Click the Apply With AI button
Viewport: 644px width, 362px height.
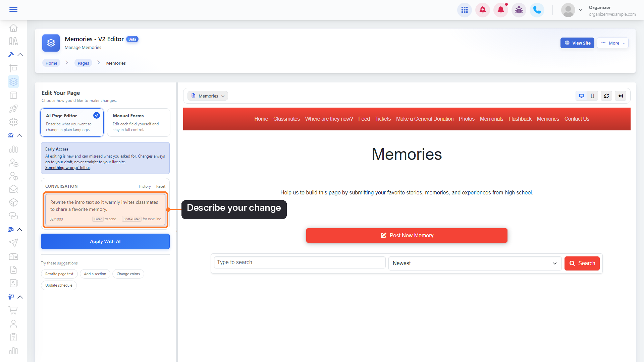click(105, 241)
